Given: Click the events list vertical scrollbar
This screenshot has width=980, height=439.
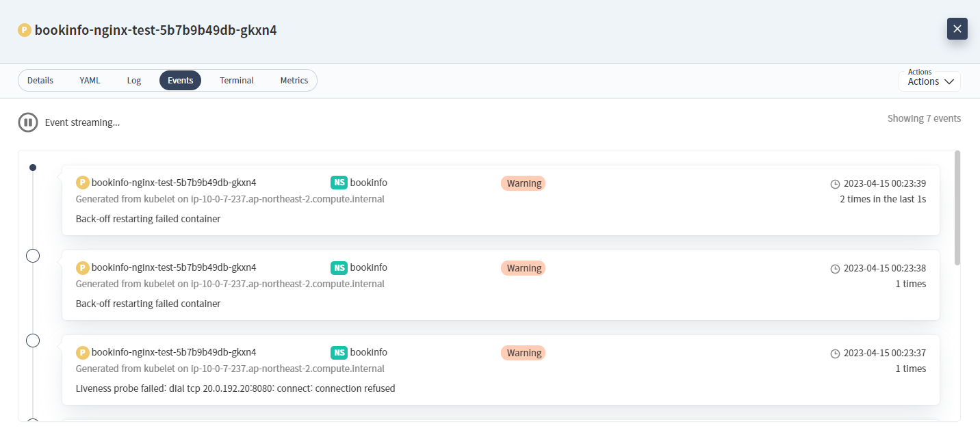Looking at the screenshot, I should (957, 207).
